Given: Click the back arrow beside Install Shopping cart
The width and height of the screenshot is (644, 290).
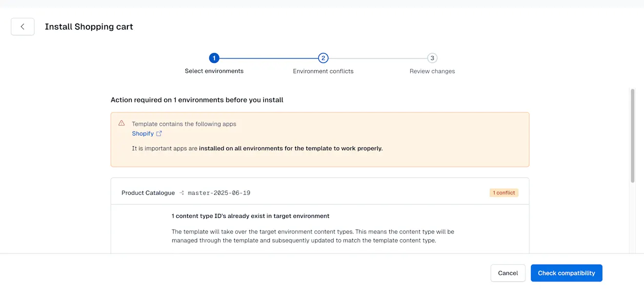Looking at the screenshot, I should coord(22,26).
